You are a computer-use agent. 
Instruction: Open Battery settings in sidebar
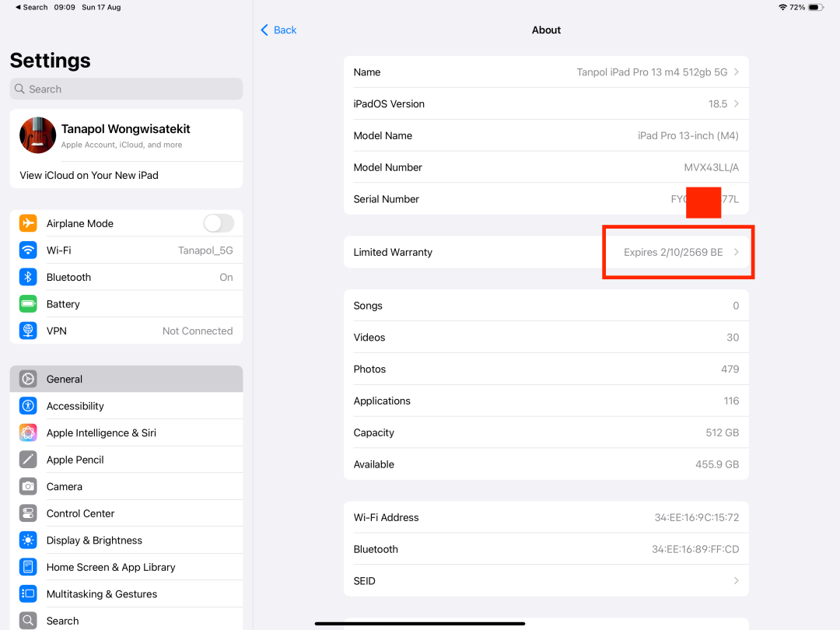(126, 304)
